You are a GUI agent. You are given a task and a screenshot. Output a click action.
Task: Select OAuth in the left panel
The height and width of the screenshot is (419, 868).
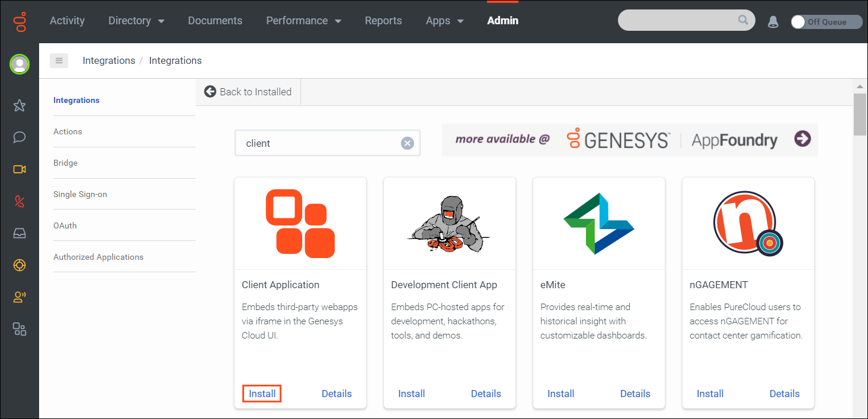click(x=65, y=225)
